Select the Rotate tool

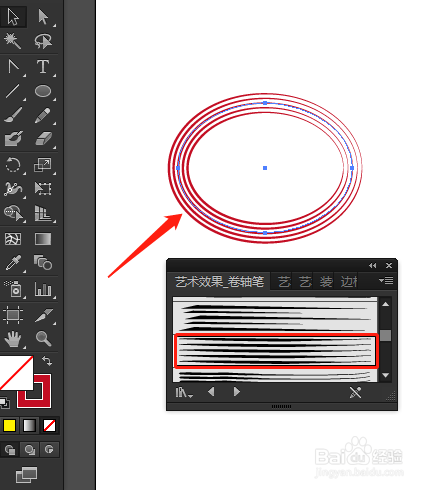pyautogui.click(x=13, y=165)
